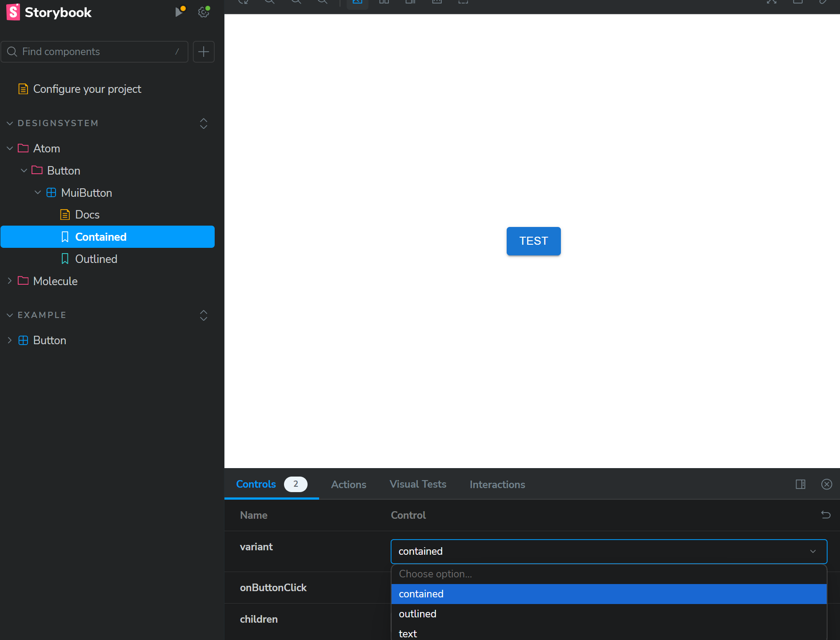This screenshot has width=840, height=640.
Task: Choose the outlined option in the list
Action: pyautogui.click(x=609, y=614)
